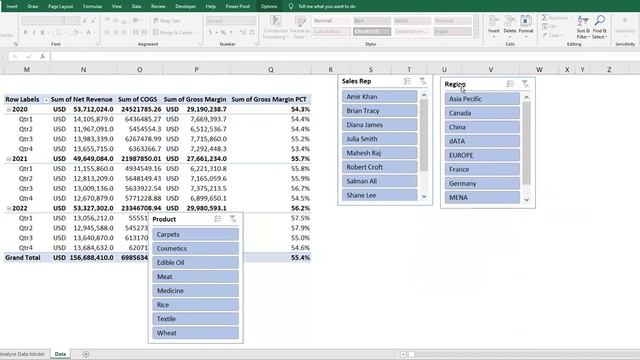Open Sort & Filter menu
This screenshot has width=640, height=360.
583,27
